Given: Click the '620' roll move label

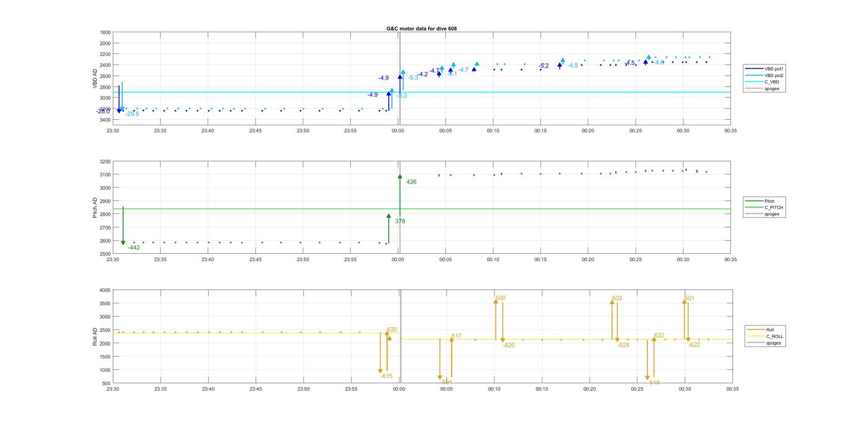Looking at the screenshot, I should pos(392,330).
